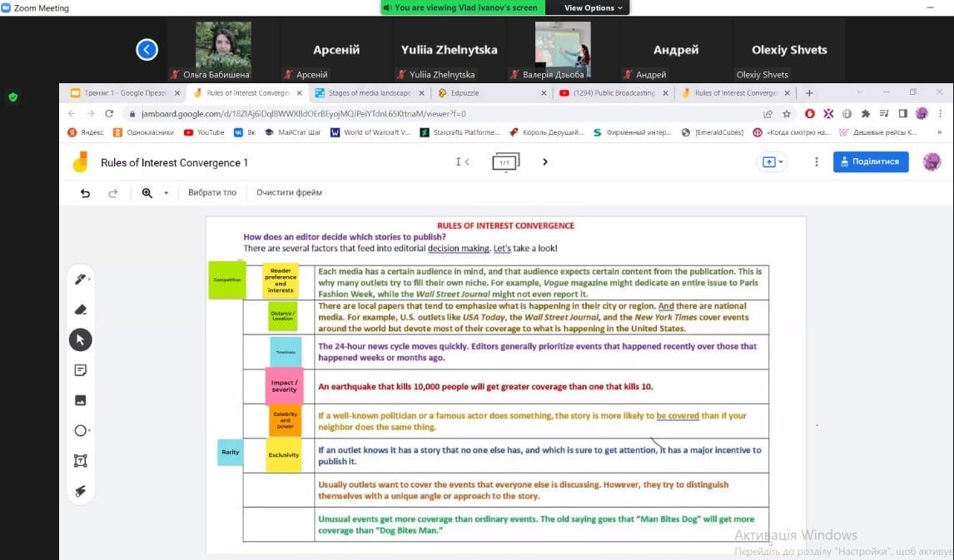The image size is (954, 560).
Task: Select the green Competition sticky note
Action: point(226,280)
